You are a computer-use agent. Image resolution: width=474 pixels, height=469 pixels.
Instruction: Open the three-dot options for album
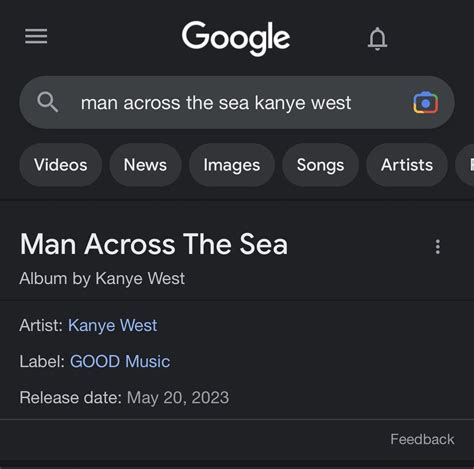tap(438, 247)
